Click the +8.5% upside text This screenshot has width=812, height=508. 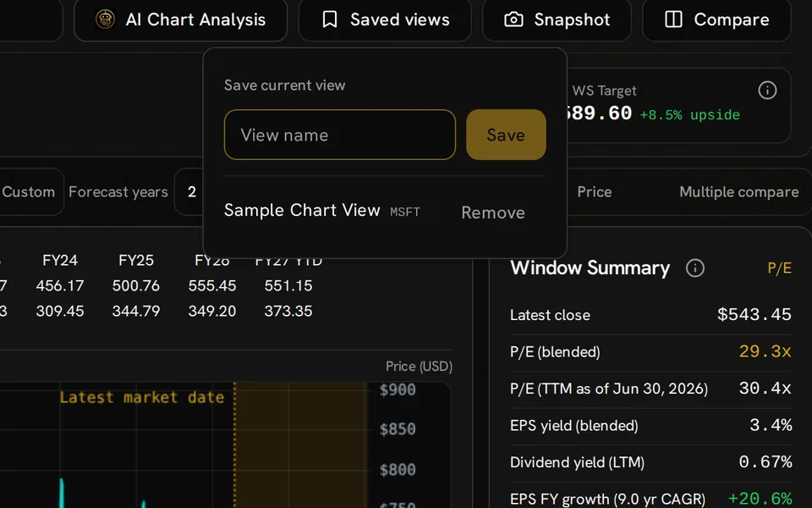pyautogui.click(x=690, y=114)
